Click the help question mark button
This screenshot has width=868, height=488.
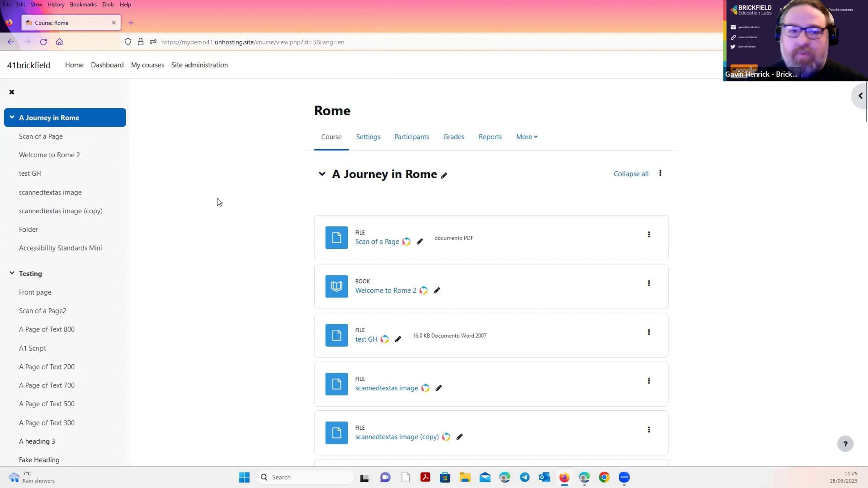point(845,444)
